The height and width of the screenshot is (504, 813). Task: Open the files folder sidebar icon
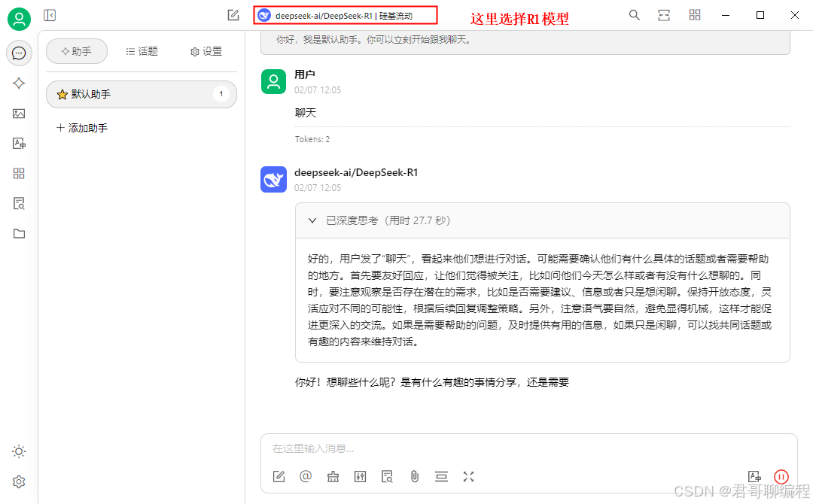[x=19, y=234]
